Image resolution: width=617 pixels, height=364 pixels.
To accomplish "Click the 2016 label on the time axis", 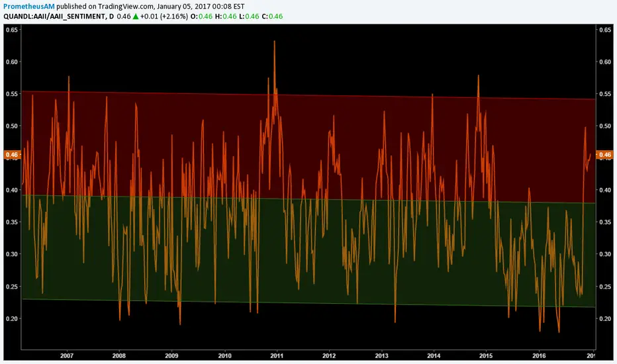I will [539, 356].
